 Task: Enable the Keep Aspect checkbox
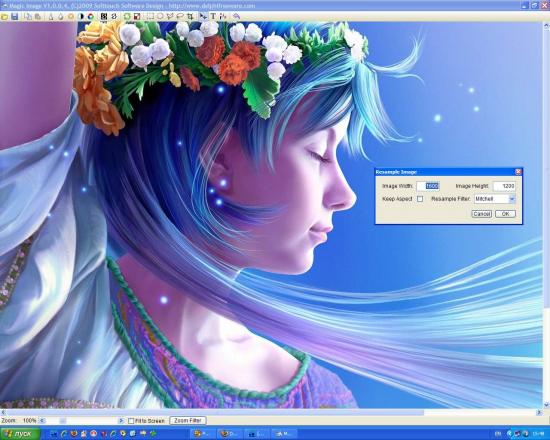click(x=420, y=199)
